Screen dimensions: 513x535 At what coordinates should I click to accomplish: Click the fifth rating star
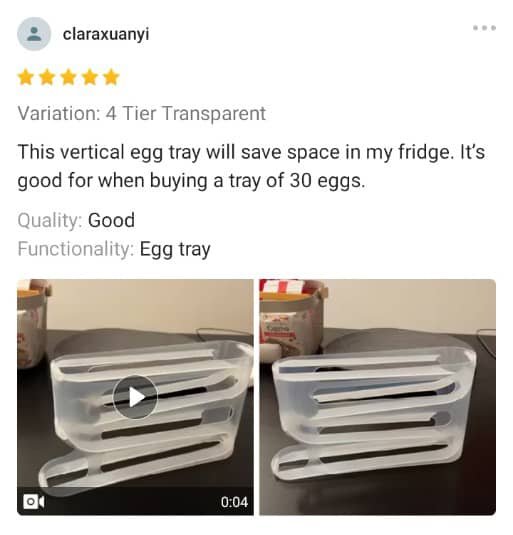[x=111, y=77]
